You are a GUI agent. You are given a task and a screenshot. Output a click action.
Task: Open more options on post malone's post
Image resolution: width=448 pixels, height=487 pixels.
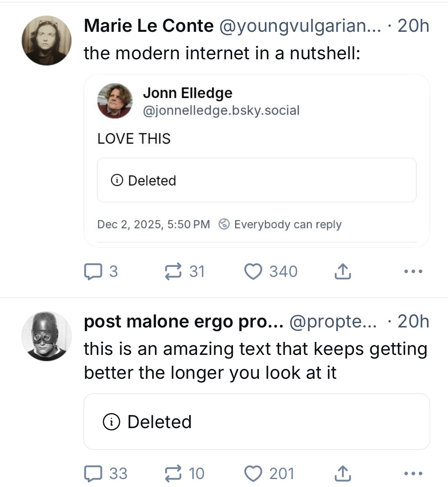(x=413, y=473)
